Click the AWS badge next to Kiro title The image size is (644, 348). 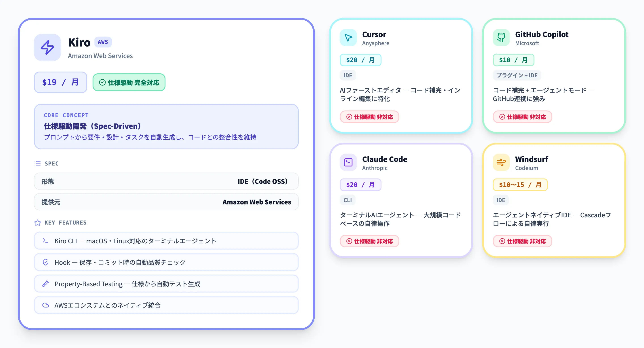point(103,42)
